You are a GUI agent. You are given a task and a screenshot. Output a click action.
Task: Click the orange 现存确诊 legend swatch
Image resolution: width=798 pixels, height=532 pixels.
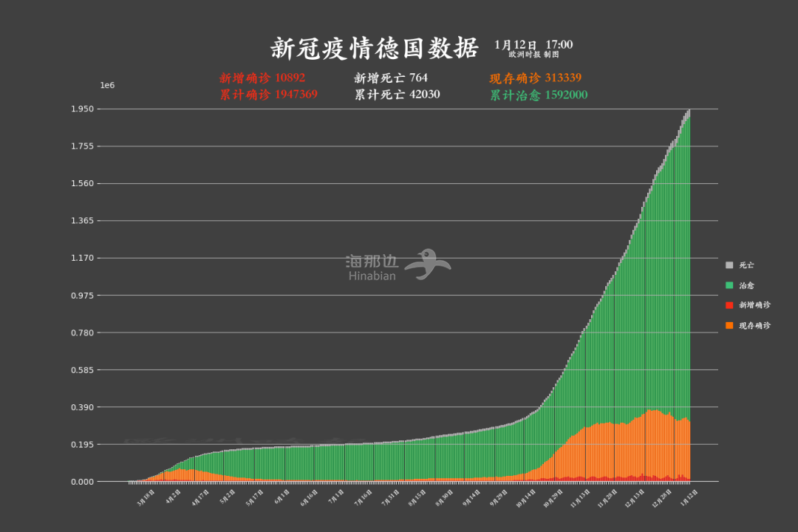point(729,326)
